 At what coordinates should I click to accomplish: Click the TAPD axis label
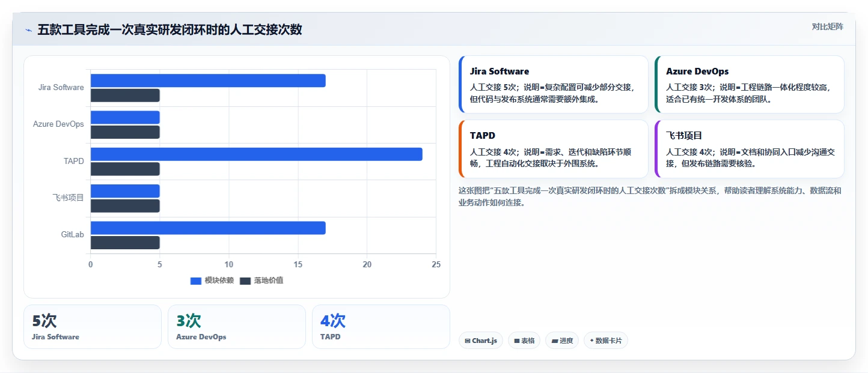click(74, 161)
